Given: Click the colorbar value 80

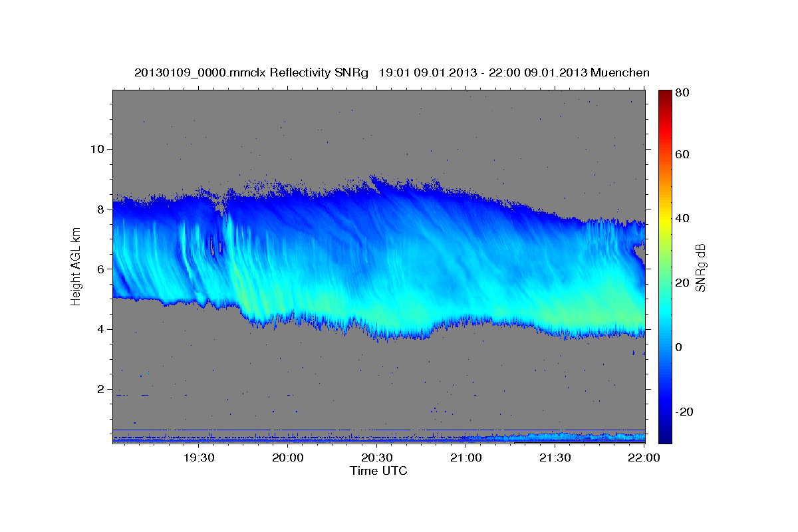Looking at the screenshot, I should [x=683, y=93].
